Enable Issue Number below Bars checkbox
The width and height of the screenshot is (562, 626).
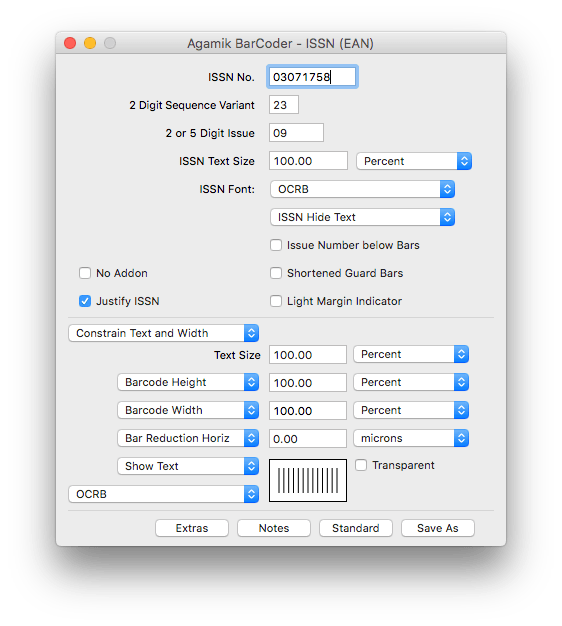tap(276, 245)
